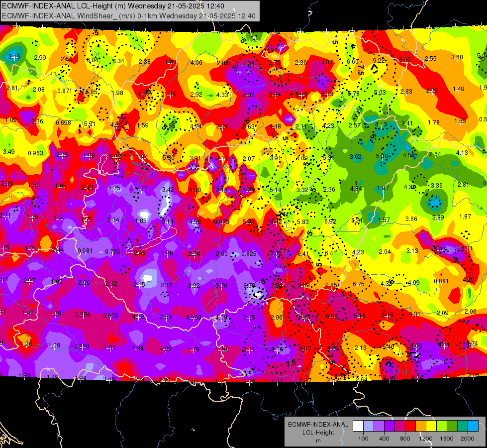The image size is (487, 448).
Task: Click legend title ECMWF-INDEX-ANAL
Action: tap(318, 425)
